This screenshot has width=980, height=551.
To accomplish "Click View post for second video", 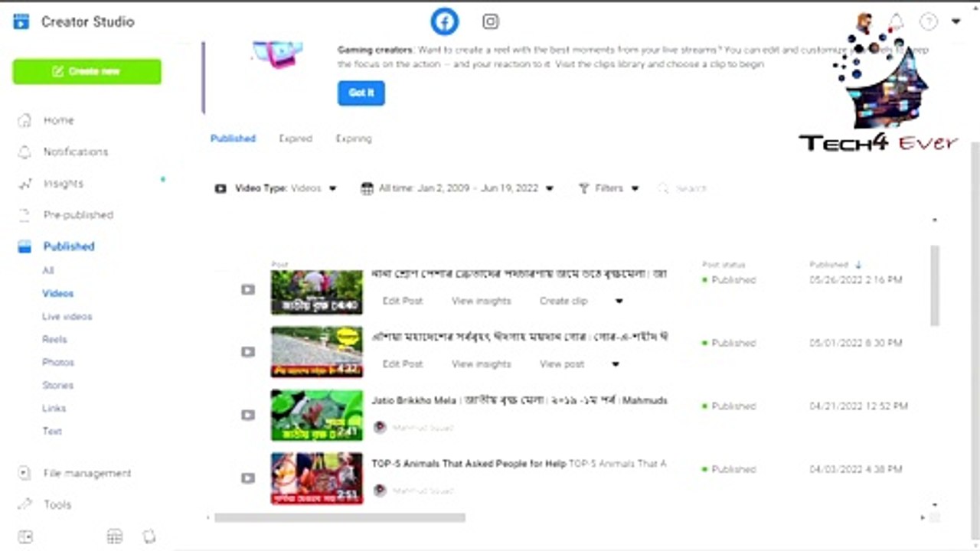I will [x=562, y=364].
